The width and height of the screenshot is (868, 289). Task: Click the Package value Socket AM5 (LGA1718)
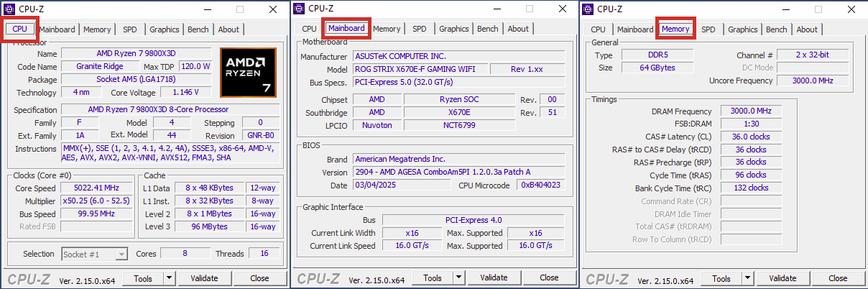tap(137, 80)
